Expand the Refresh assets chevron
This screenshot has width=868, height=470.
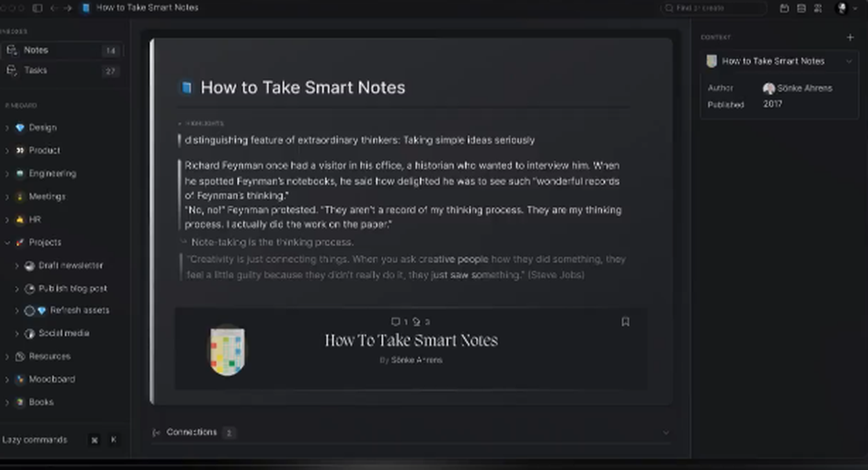click(x=16, y=310)
